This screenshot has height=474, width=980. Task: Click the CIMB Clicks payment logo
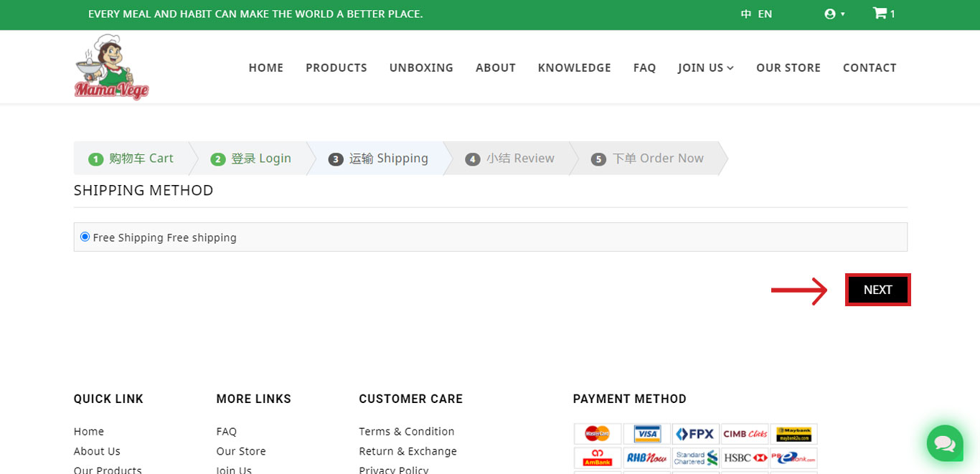coord(745,434)
